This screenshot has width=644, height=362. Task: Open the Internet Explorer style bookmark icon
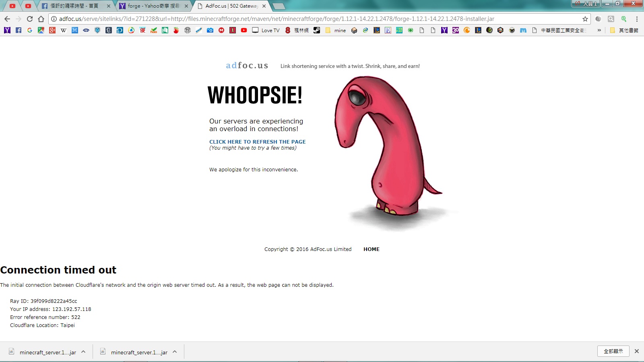pyautogui.click(x=365, y=30)
